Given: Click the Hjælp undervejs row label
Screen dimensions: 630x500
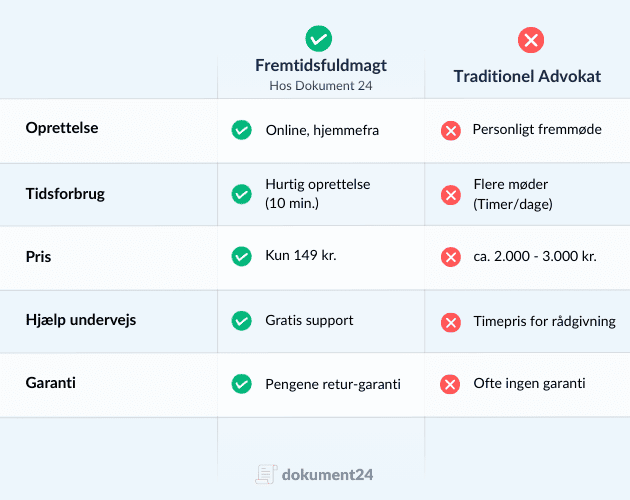Looking at the screenshot, I should [81, 320].
